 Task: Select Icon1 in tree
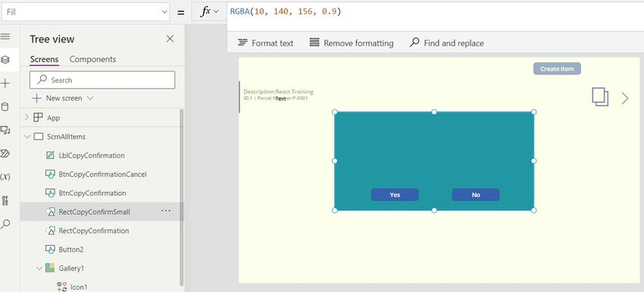coord(79,287)
